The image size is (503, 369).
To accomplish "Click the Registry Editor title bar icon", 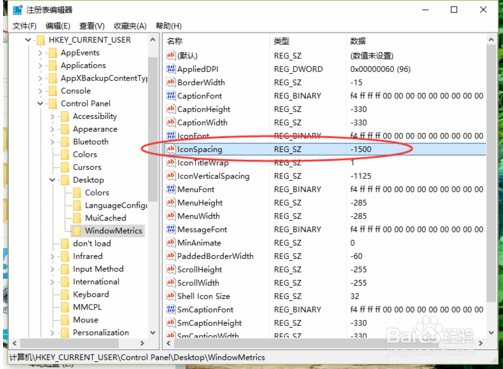I will coord(17,10).
